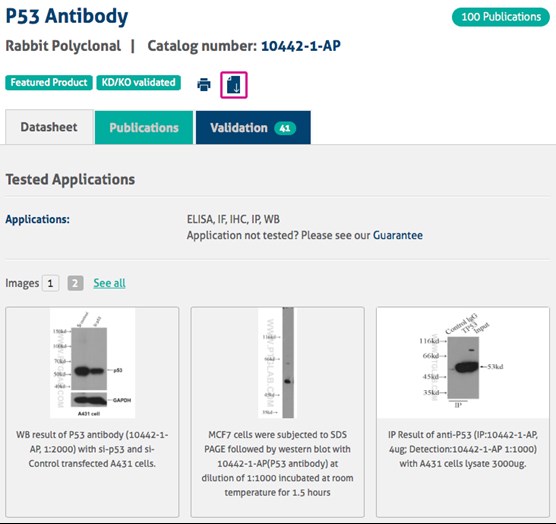Click catalog number 10442-1-AP
This screenshot has width=556, height=524.
click(301, 46)
